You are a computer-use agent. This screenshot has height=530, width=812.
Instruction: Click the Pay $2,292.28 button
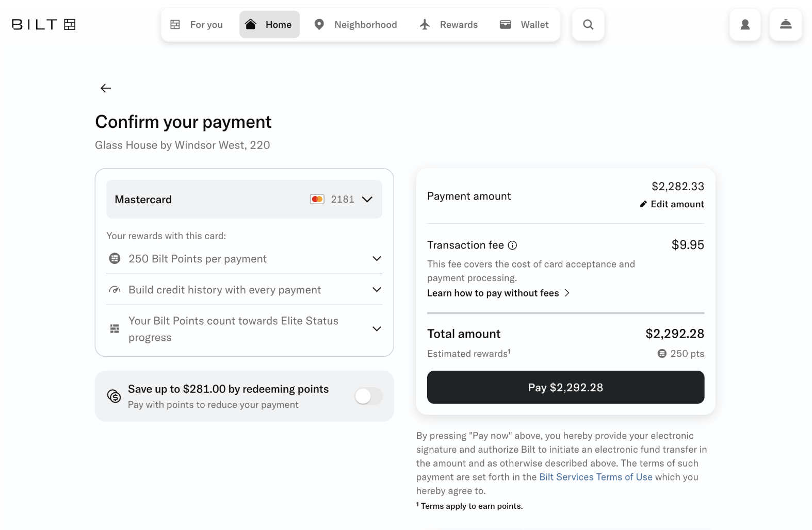[565, 387]
